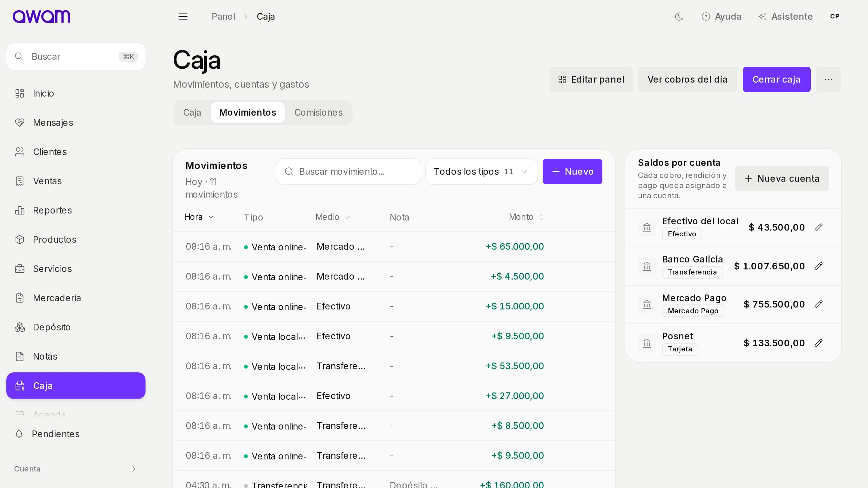
Task: Click Nueva cuenta button
Action: 782,179
